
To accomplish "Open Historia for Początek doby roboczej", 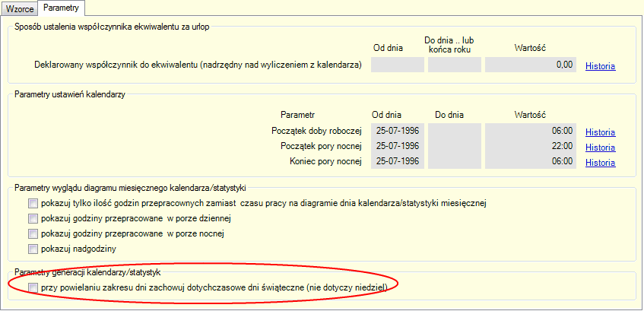I will point(600,132).
